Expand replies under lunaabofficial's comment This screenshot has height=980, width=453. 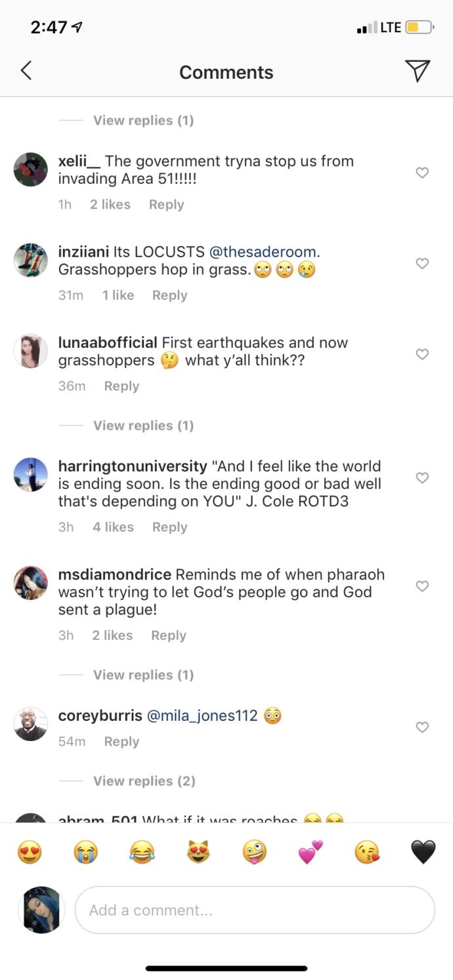[x=143, y=425]
